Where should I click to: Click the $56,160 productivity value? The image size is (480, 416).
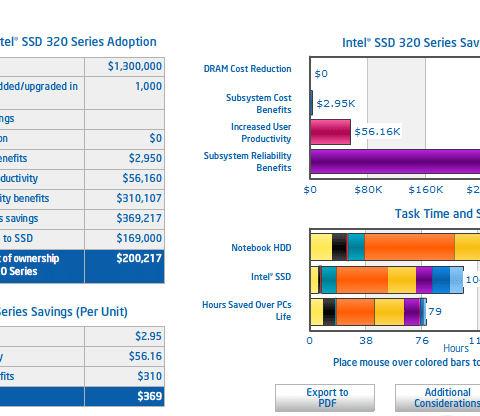pyautogui.click(x=142, y=178)
